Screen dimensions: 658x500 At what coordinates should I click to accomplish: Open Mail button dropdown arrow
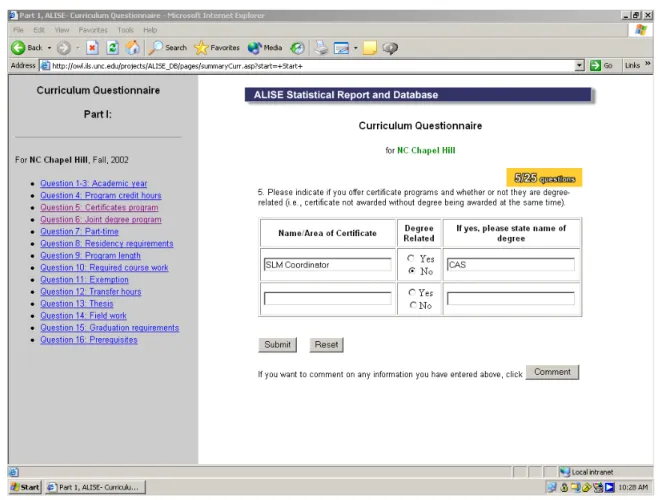355,48
